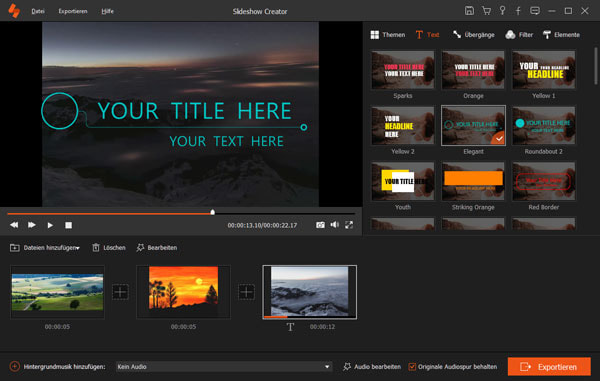
Task: Select the Yellow 2 text style
Action: 403,125
